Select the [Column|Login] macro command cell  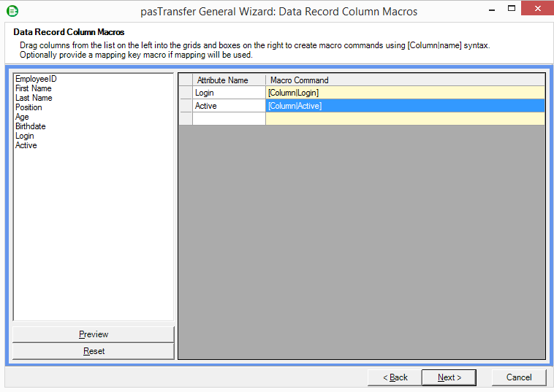[x=405, y=93]
